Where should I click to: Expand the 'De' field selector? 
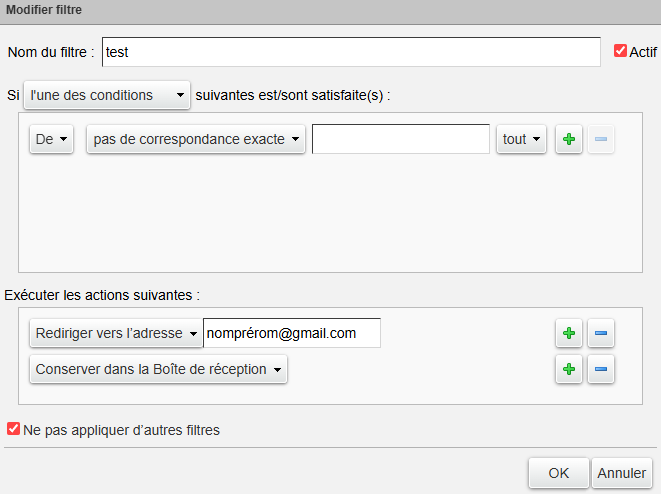52,140
